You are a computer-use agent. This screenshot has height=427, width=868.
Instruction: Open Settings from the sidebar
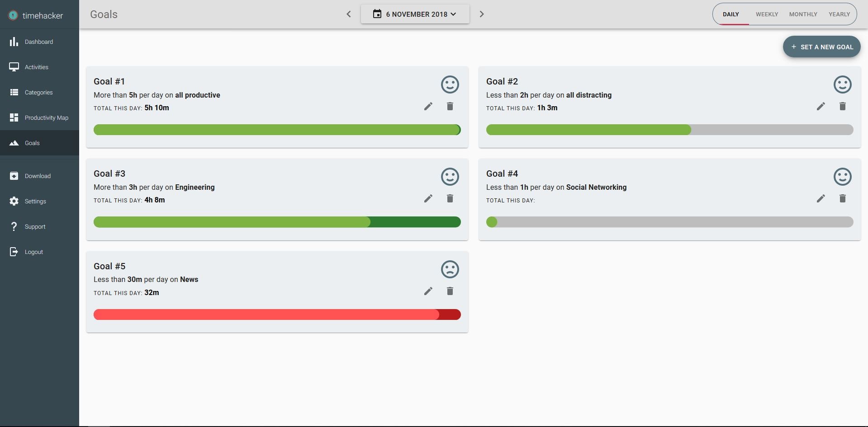tap(39, 201)
